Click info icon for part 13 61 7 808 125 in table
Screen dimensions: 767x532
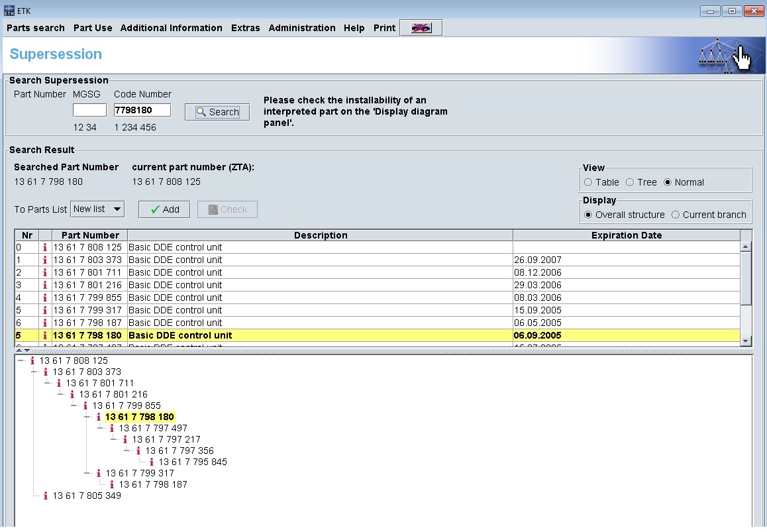[x=45, y=247]
